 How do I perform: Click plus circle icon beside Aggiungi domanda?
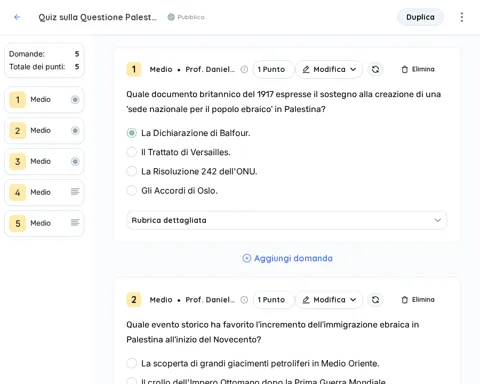[x=247, y=258]
